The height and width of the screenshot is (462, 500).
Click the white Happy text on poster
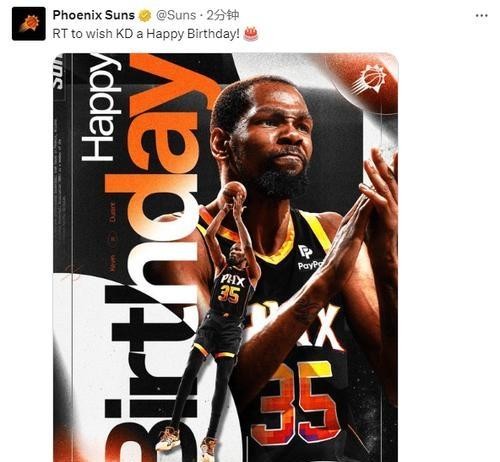[100, 108]
